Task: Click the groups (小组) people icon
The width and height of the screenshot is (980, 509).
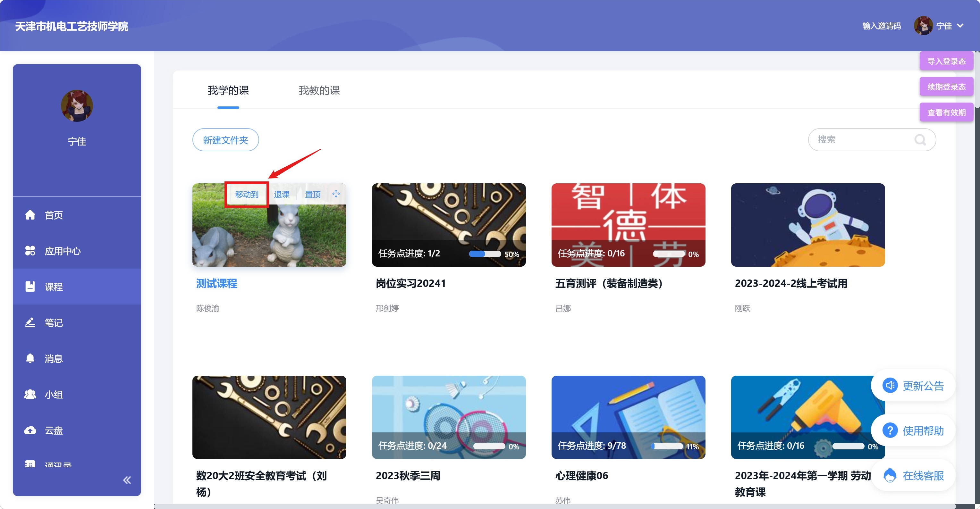Action: coord(30,395)
